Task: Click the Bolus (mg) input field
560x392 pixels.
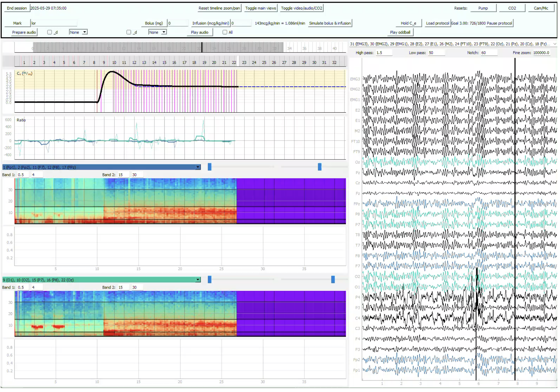Action: point(178,23)
